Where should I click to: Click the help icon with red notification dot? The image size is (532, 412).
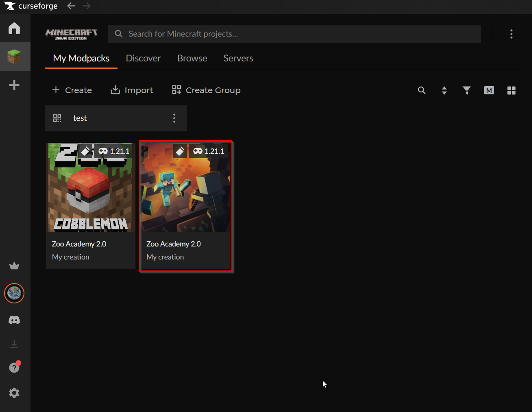pos(14,367)
